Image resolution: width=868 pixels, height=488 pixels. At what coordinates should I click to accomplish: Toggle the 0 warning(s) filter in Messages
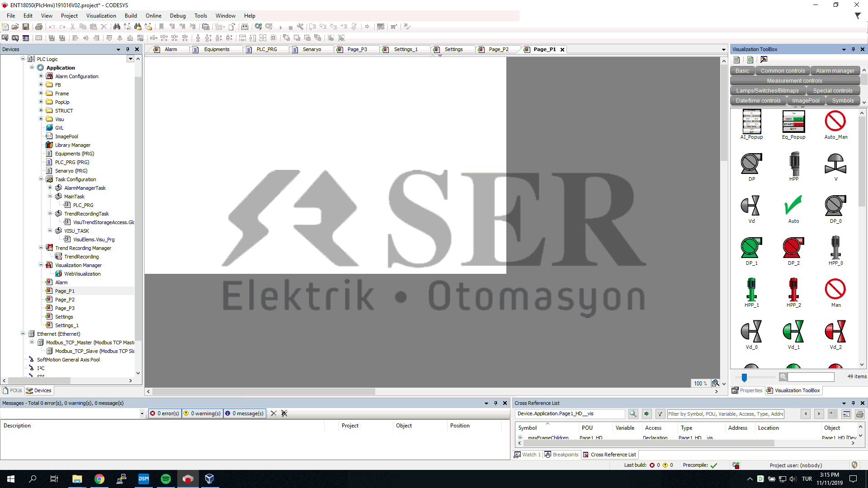[x=202, y=413]
